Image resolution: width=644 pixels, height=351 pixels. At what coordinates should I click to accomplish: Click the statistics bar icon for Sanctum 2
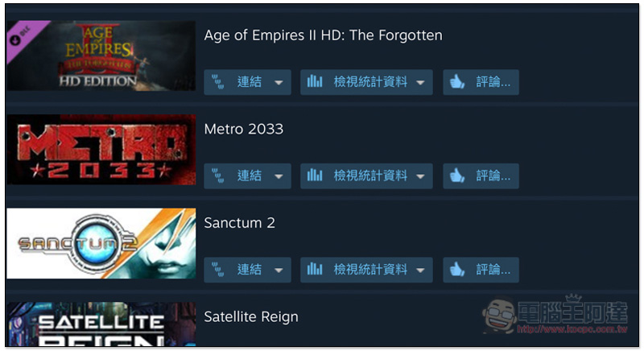[x=315, y=269]
